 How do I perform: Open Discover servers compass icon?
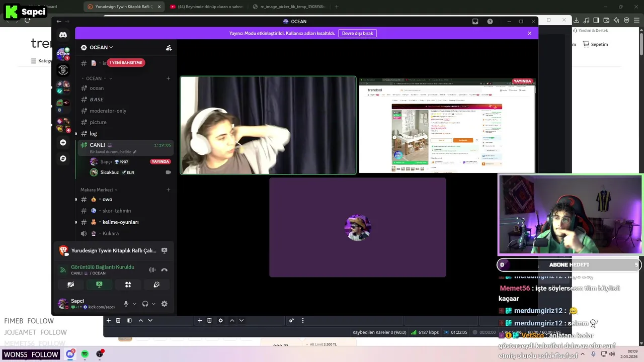(x=63, y=158)
